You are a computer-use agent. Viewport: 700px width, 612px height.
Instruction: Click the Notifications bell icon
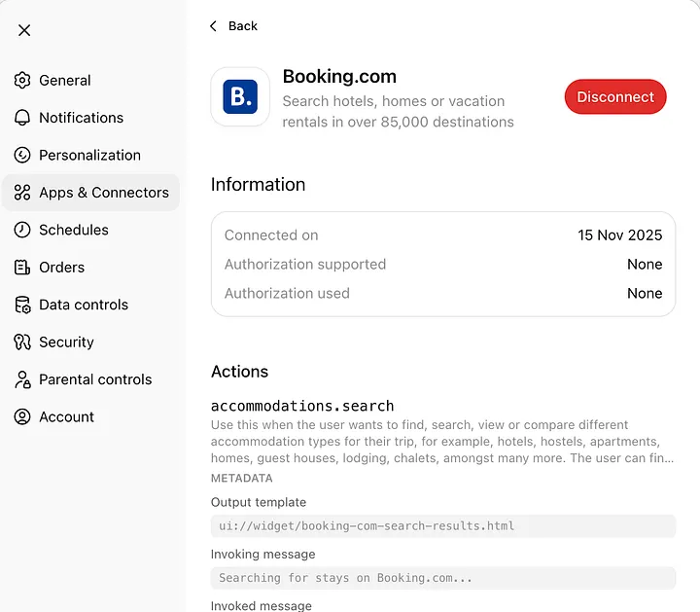(x=22, y=118)
